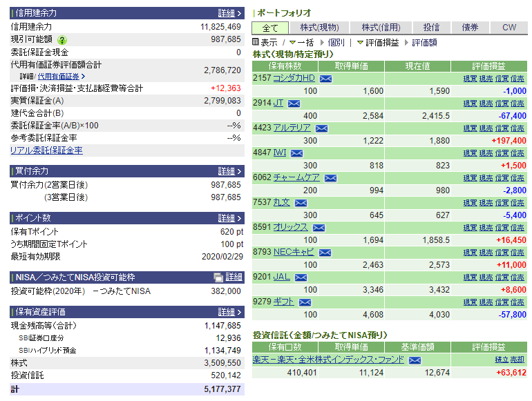This screenshot has height=401, width=532.
Task: Click the +12,363 evaluation value
Action: (x=226, y=88)
